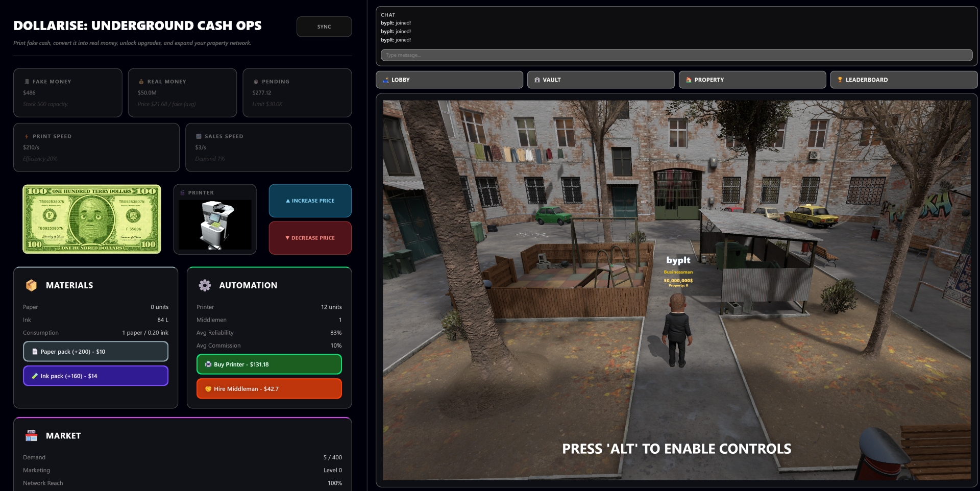Image resolution: width=980 pixels, height=491 pixels.
Task: Buy Printer for $131.18
Action: point(269,364)
